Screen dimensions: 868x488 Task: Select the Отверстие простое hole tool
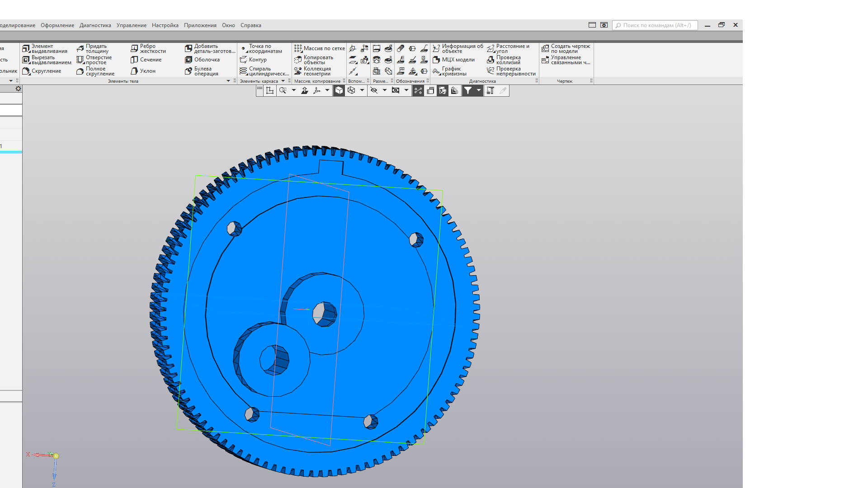(94, 60)
